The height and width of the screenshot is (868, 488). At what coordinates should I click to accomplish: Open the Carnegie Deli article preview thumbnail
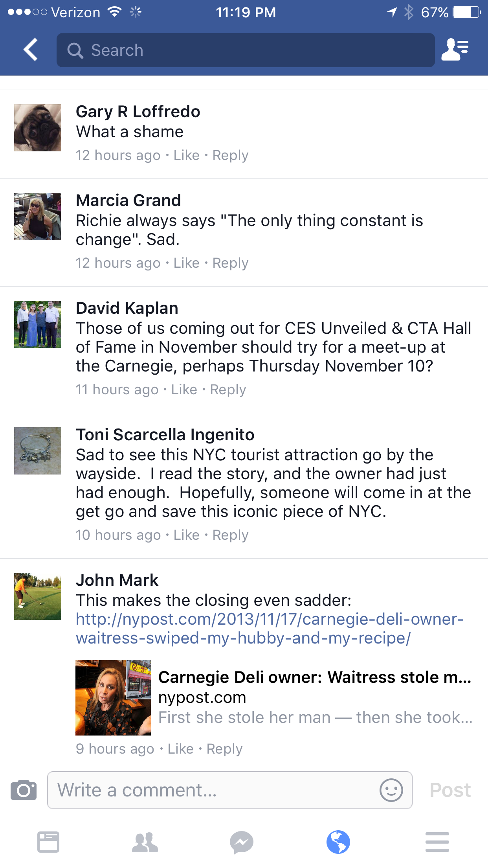click(113, 697)
